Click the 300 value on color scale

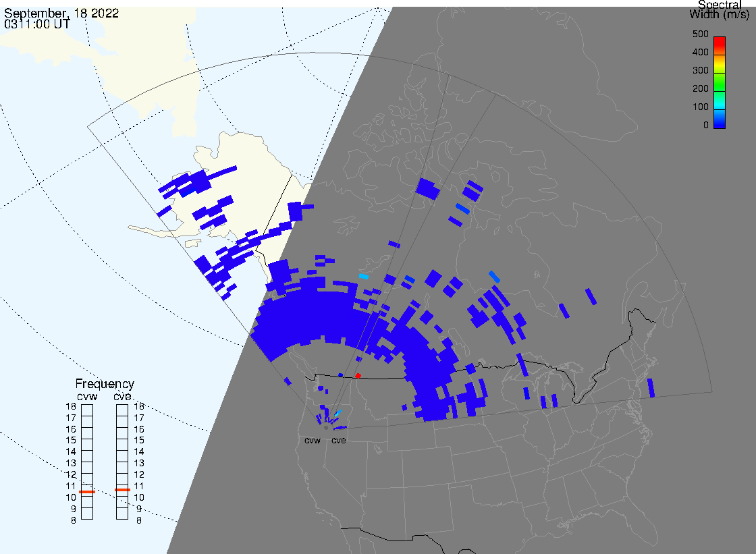(701, 70)
